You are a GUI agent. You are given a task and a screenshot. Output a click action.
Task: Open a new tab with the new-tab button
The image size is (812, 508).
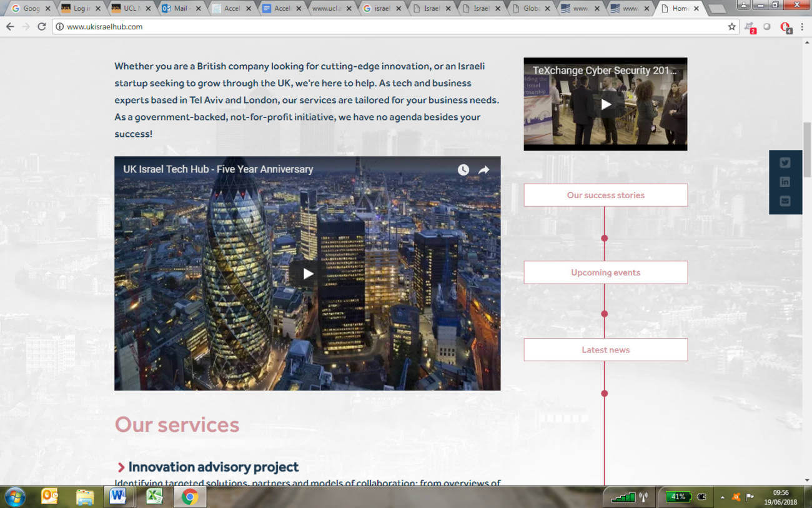click(717, 9)
